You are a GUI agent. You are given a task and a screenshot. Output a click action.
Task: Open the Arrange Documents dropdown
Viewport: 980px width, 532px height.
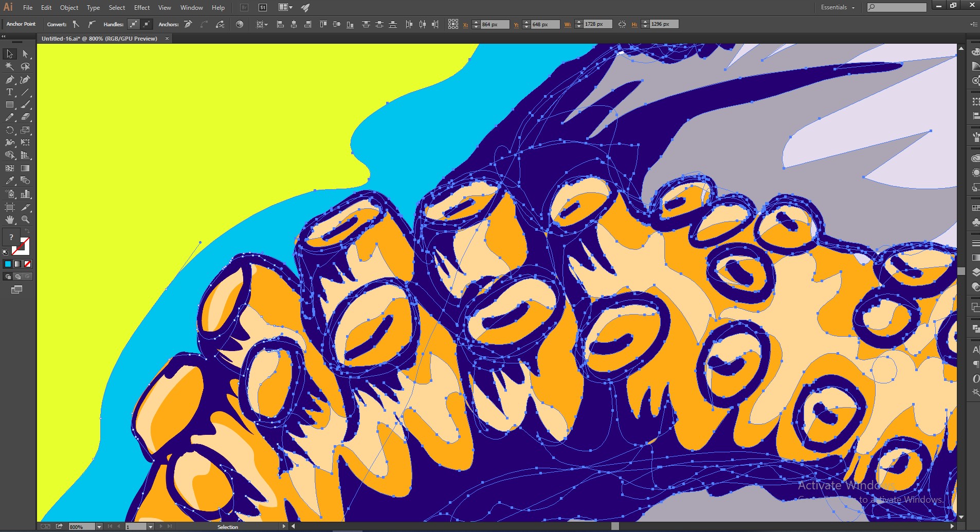[x=285, y=7]
